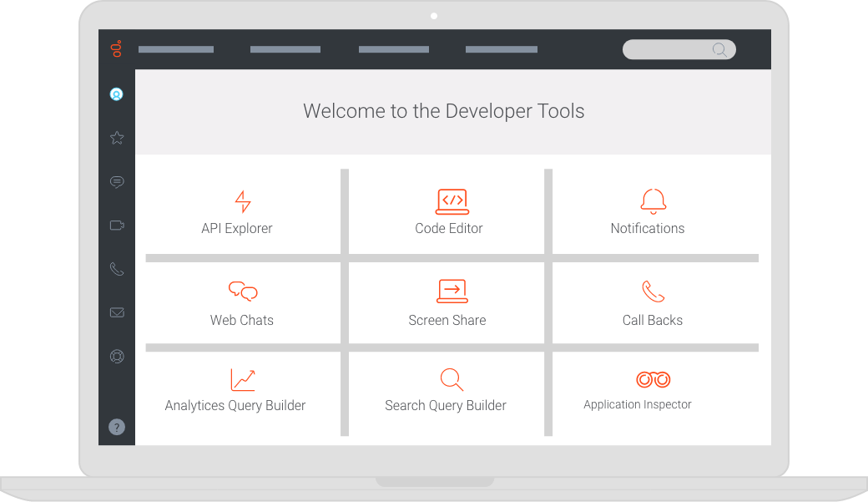868x502 pixels.
Task: Open the Code Editor label link
Action: coord(449,228)
